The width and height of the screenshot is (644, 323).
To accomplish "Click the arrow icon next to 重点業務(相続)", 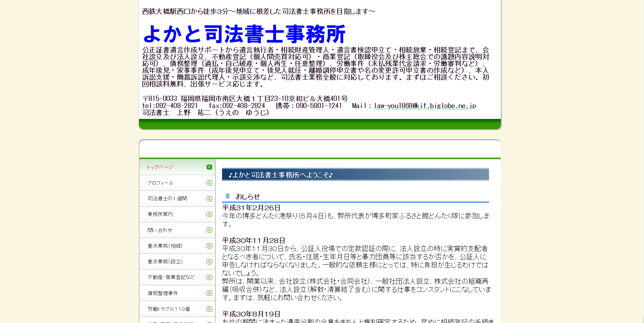I will (209, 246).
